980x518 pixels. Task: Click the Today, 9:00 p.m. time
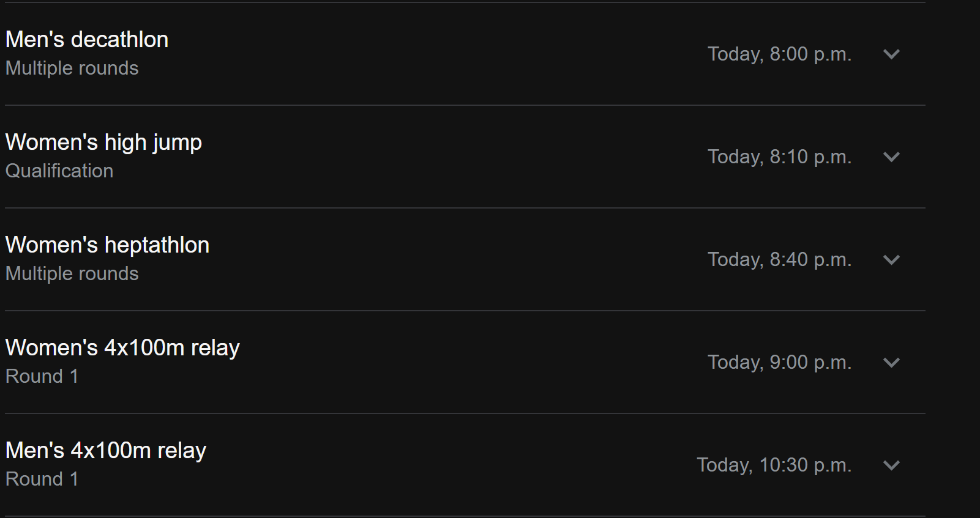click(x=779, y=363)
